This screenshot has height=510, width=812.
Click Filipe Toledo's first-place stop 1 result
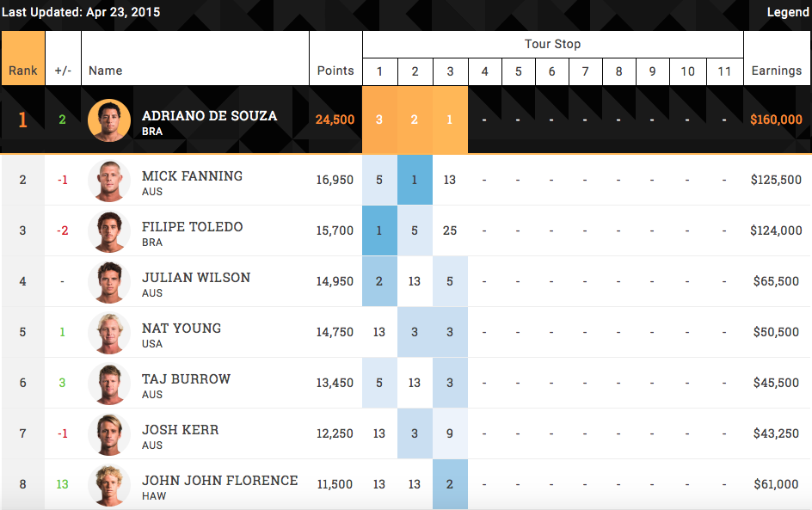point(379,231)
